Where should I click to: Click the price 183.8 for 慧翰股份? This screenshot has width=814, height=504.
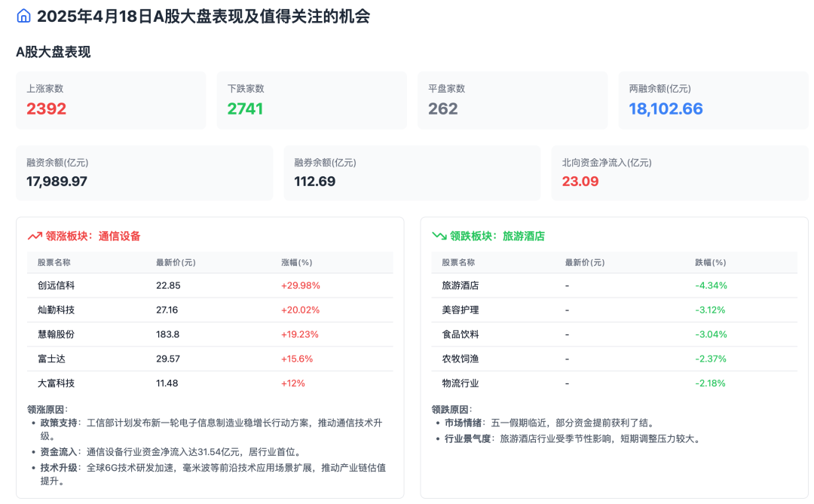click(167, 334)
